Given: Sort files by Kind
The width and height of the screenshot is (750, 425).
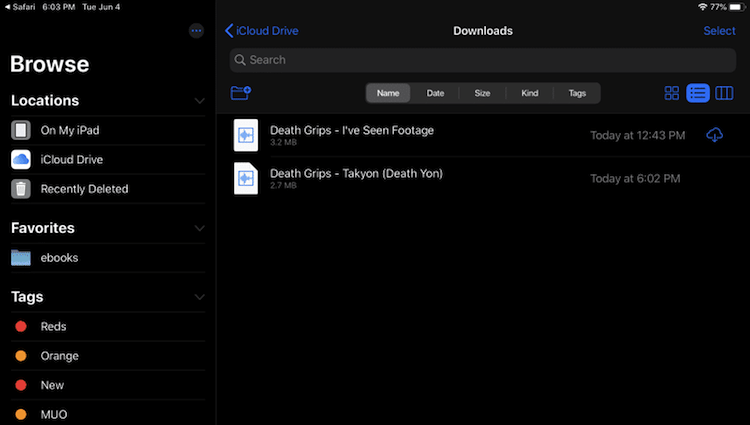Looking at the screenshot, I should pyautogui.click(x=529, y=93).
